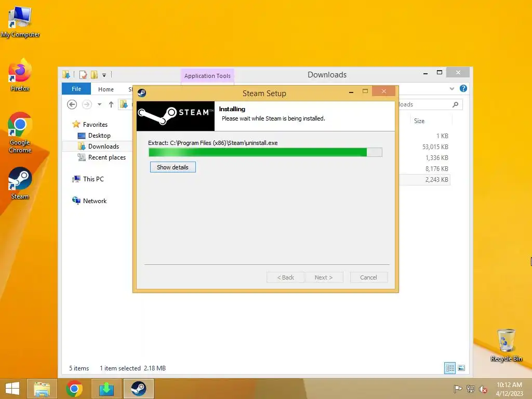532x399 pixels.
Task: Select the Application Tools tab
Action: [x=207, y=76]
